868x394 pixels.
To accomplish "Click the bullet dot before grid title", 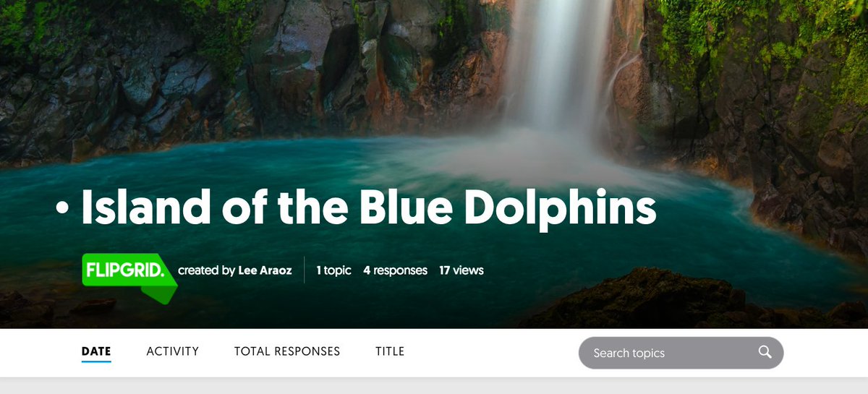I will [63, 207].
